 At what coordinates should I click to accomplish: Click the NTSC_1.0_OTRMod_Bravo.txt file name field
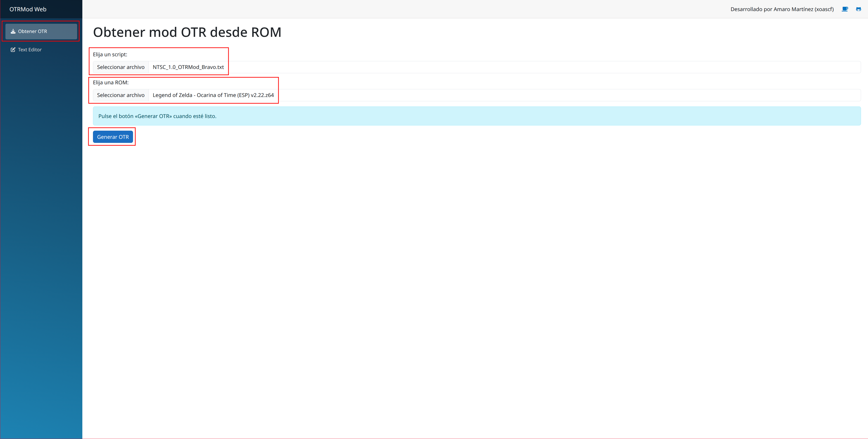click(188, 67)
